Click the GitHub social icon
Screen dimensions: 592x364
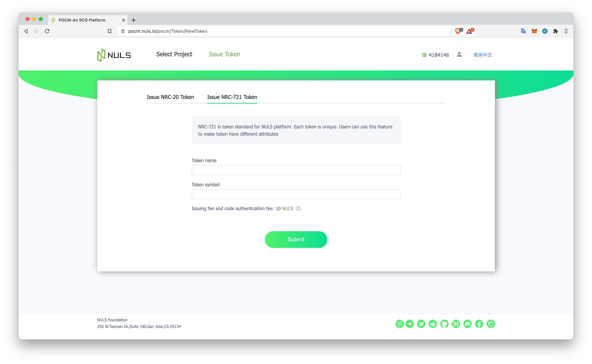[444, 324]
